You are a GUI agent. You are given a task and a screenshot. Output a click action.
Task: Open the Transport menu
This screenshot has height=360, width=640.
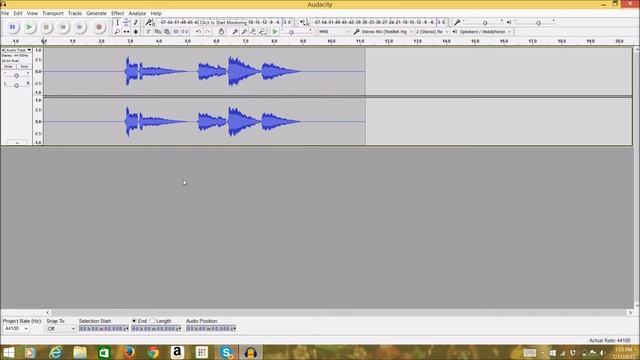click(x=53, y=13)
